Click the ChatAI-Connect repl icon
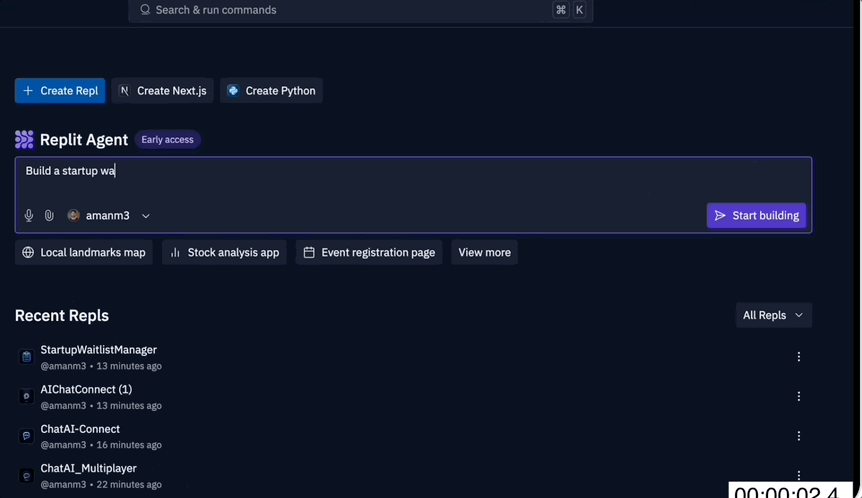Viewport: 862px width, 498px height. tap(26, 436)
